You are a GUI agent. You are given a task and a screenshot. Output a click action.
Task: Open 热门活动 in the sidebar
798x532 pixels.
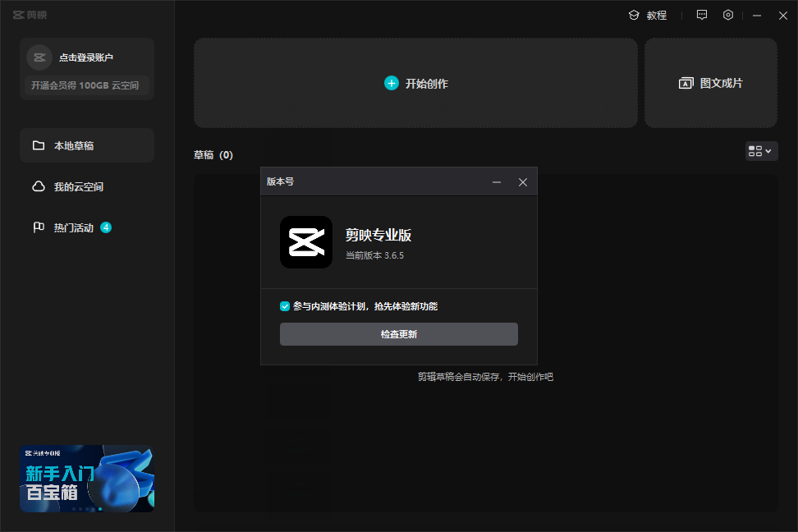(x=87, y=227)
